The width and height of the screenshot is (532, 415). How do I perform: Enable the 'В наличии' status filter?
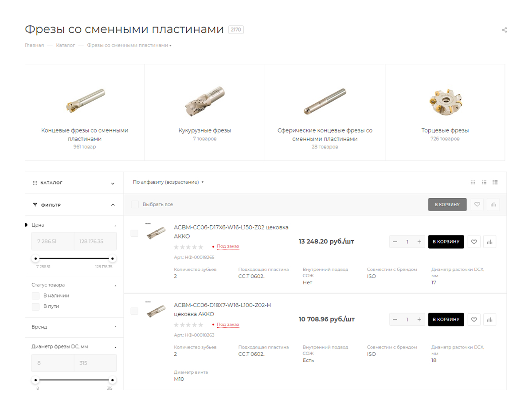36,296
